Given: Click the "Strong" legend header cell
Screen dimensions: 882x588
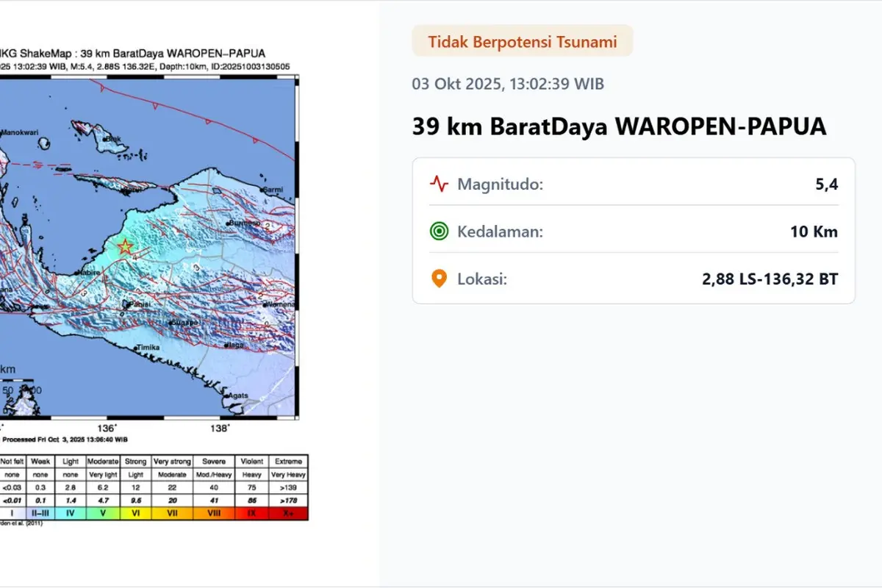Looking at the screenshot, I should (x=135, y=462).
